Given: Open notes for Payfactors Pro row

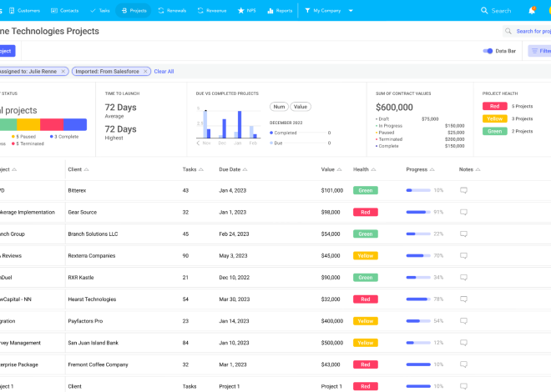Looking at the screenshot, I should [x=464, y=321].
